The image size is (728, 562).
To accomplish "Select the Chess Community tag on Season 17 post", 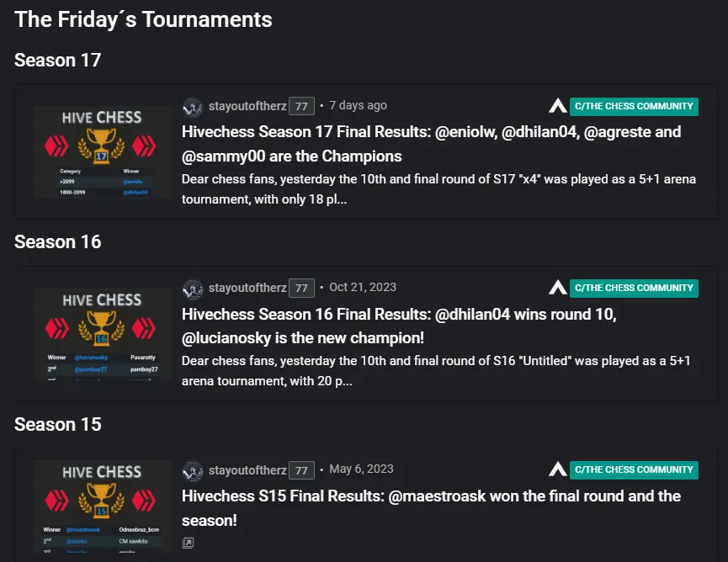I will [x=634, y=106].
